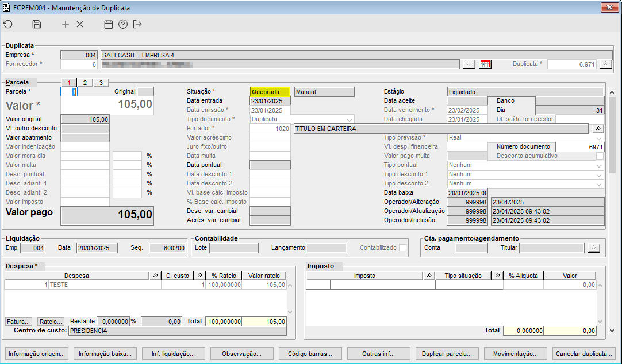
Task: Click the Data chegada field 23/01/2025
Action: (x=467, y=119)
